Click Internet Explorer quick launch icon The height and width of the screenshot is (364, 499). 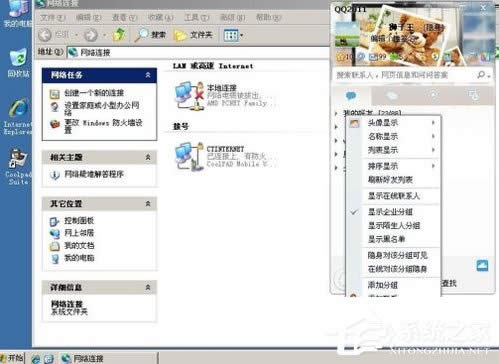point(36,359)
